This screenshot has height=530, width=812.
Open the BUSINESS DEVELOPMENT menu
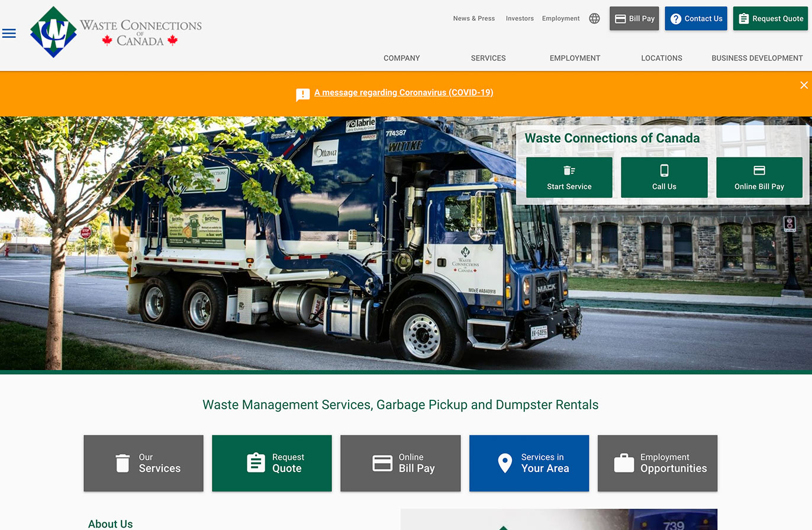click(x=757, y=58)
